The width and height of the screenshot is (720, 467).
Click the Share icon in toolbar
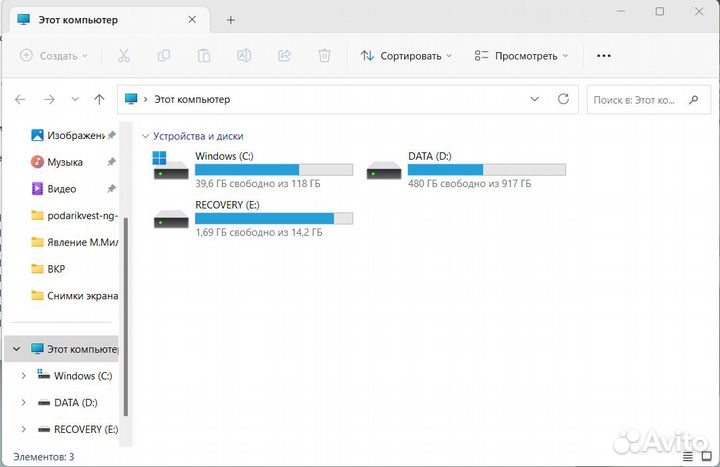[284, 56]
